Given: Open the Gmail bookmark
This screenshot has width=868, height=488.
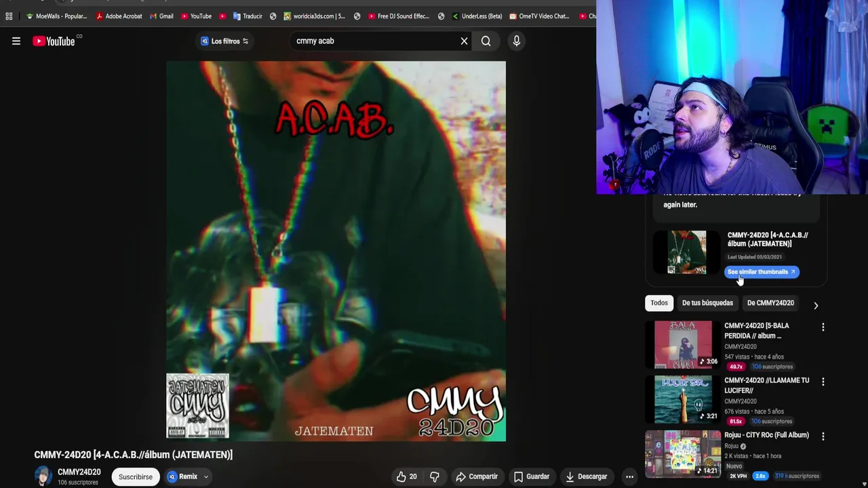Looking at the screenshot, I should (161, 16).
